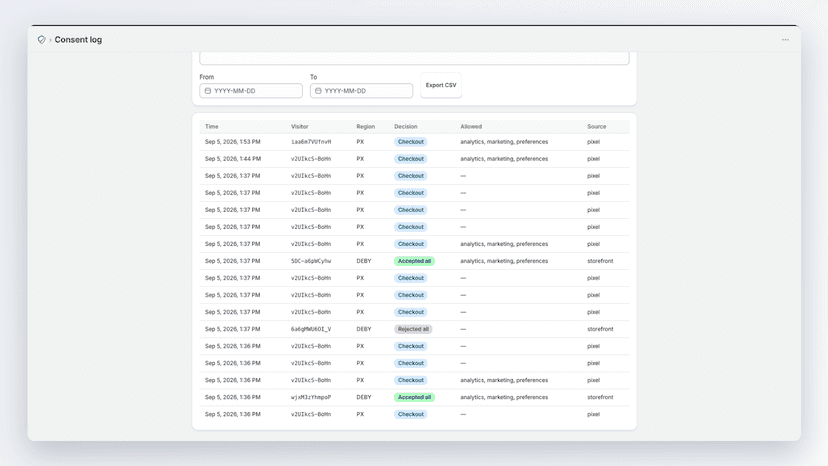Sort by the Region column header
The height and width of the screenshot is (466, 828).
tap(365, 127)
